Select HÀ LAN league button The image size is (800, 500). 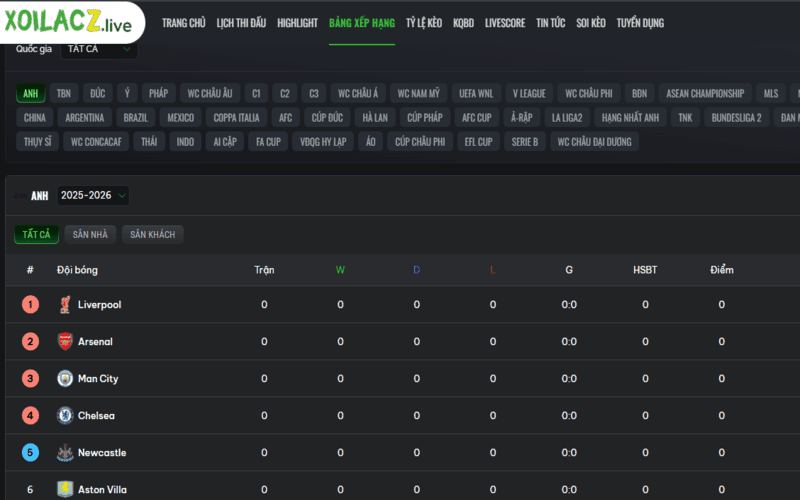click(375, 118)
